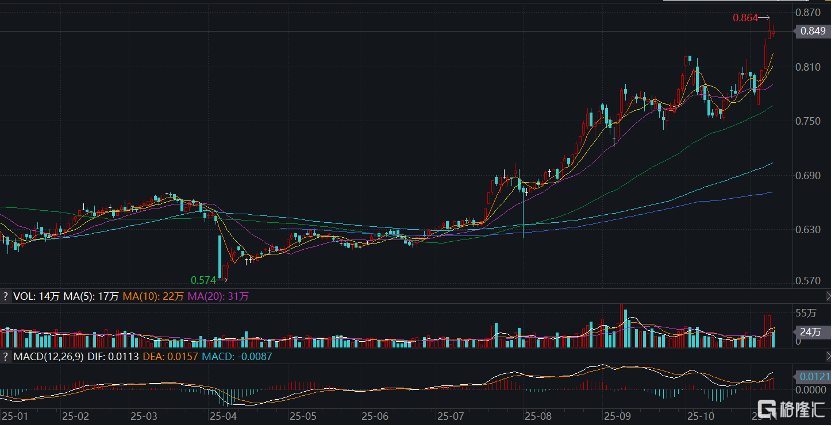The height and width of the screenshot is (426, 832).
Task: Collapse the volume panel with right-edge arrow
Action: [827, 296]
